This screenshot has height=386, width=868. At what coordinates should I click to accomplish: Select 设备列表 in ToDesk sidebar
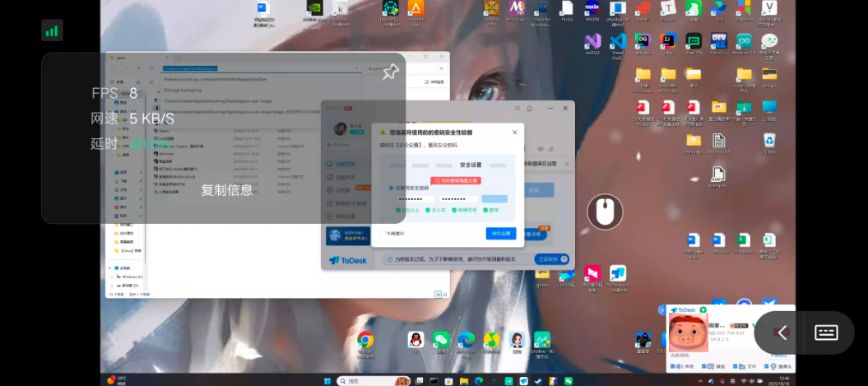click(346, 177)
